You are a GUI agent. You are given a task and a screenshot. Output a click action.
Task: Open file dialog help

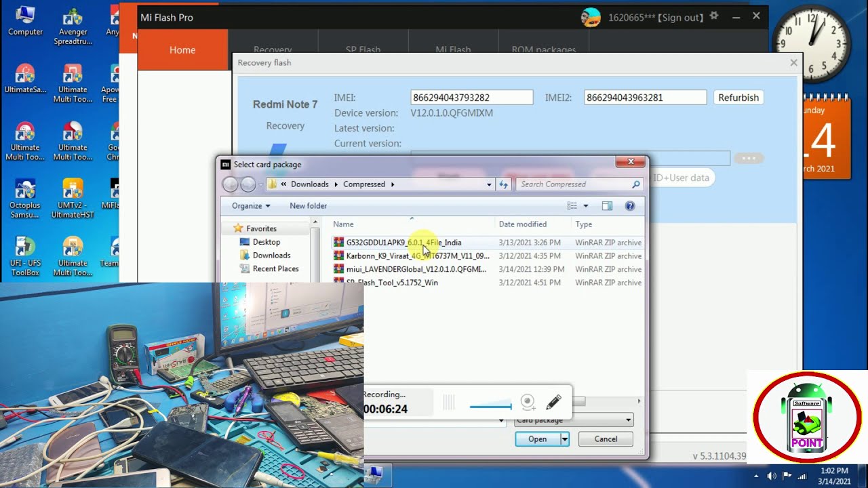[630, 206]
